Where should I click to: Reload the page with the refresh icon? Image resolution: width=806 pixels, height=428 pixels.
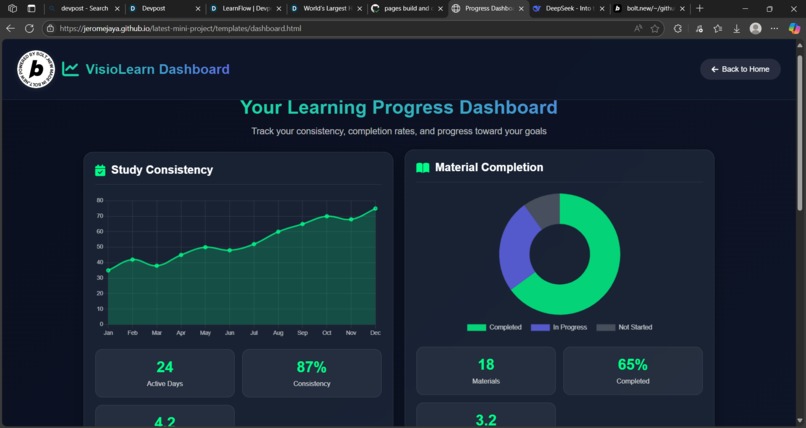(x=29, y=28)
